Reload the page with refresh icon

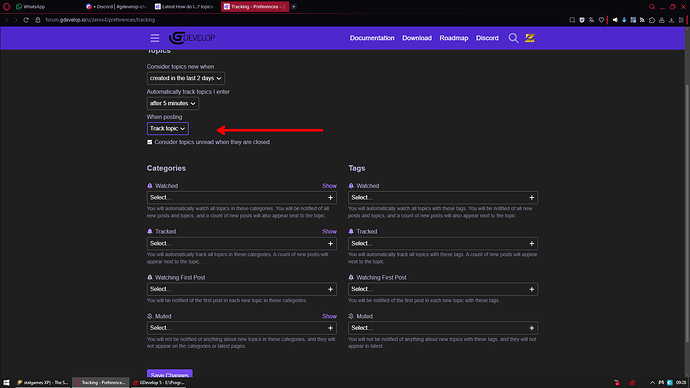click(26, 20)
